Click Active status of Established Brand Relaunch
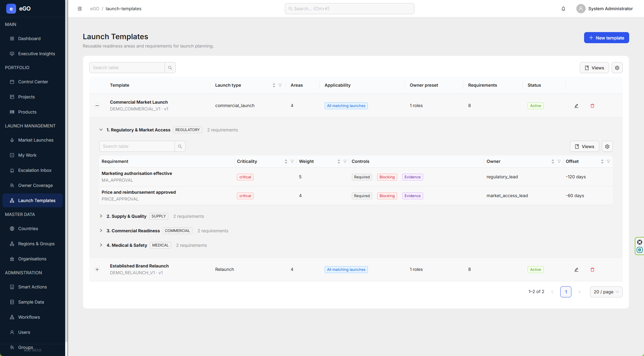The image size is (644, 356). click(x=535, y=270)
